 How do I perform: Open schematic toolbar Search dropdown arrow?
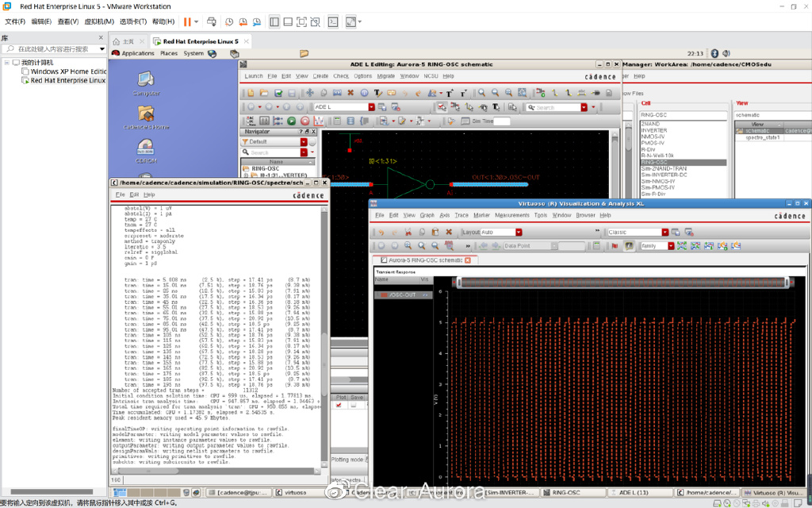(x=584, y=107)
